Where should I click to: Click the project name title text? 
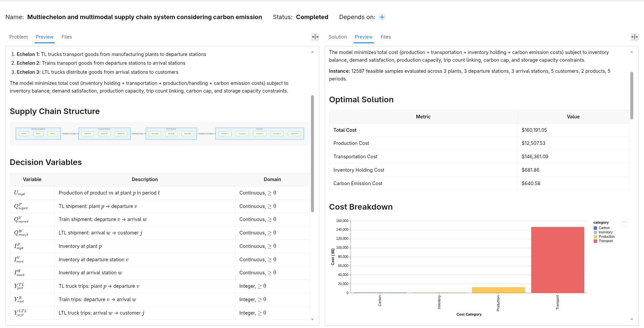145,17
